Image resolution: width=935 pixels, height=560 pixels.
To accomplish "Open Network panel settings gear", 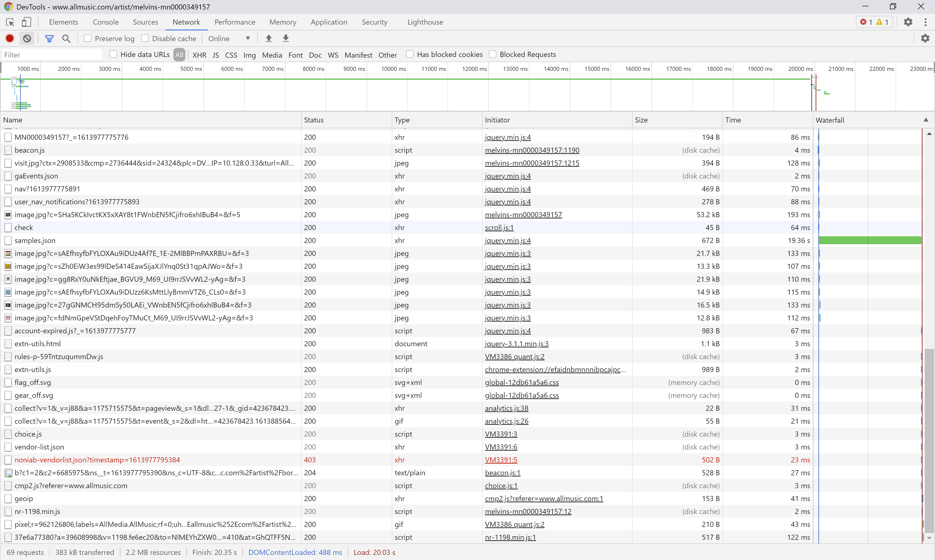I will click(925, 38).
